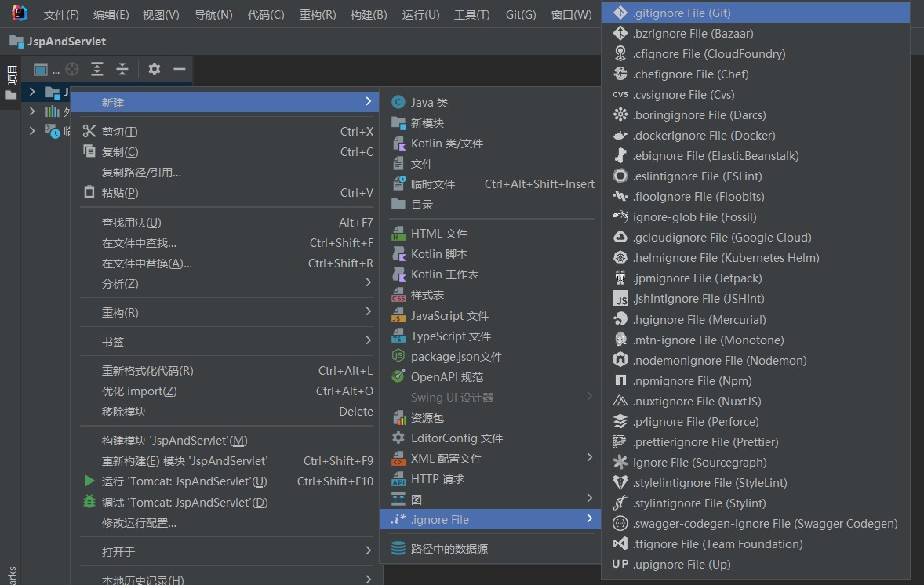Image resolution: width=924 pixels, height=585 pixels.
Task: Create a new 目录 directory
Action: click(492, 205)
